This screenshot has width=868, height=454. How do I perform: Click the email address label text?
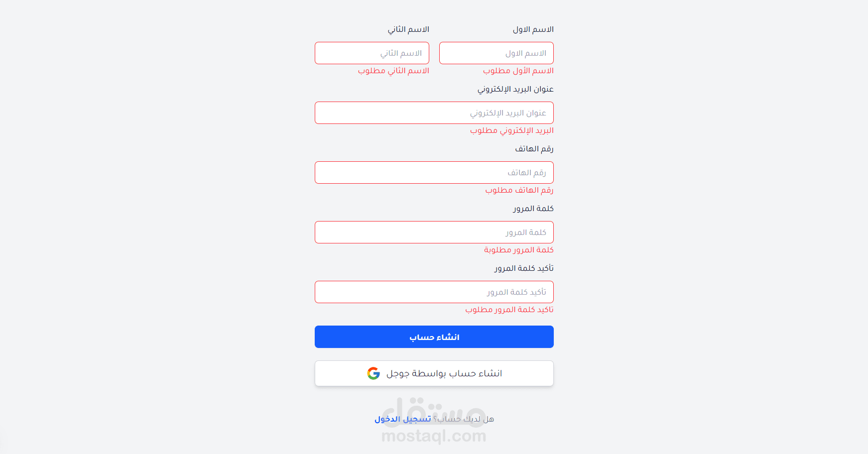pos(515,89)
